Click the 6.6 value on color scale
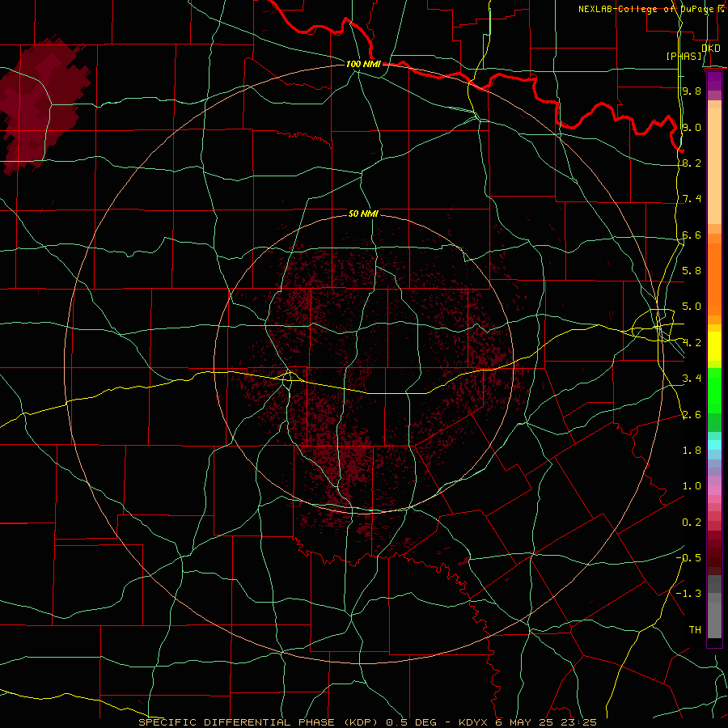728x728 pixels. [692, 235]
